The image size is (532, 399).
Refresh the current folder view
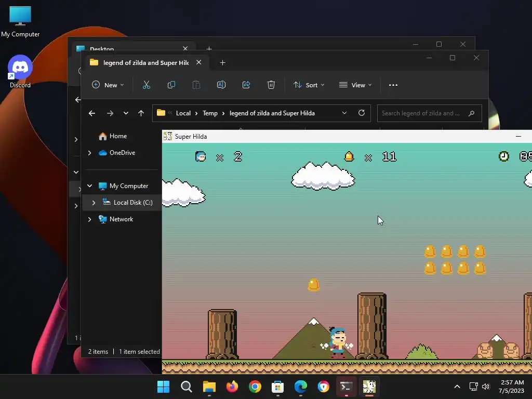tap(362, 113)
